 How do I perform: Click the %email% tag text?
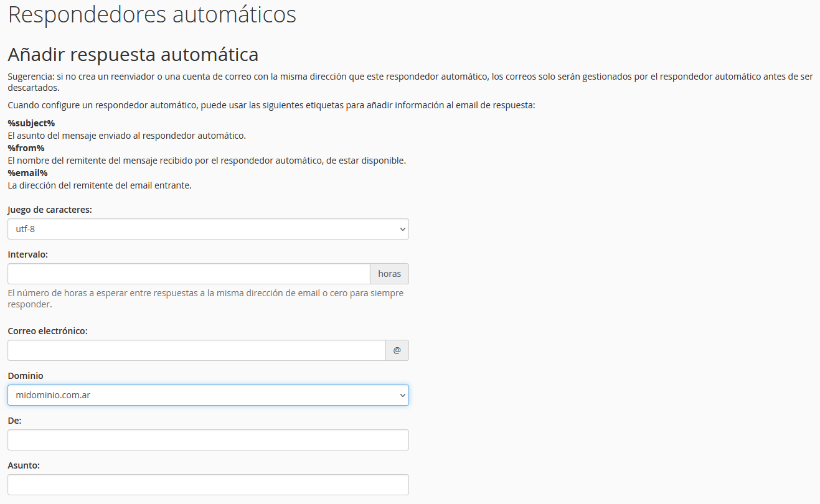click(x=27, y=173)
